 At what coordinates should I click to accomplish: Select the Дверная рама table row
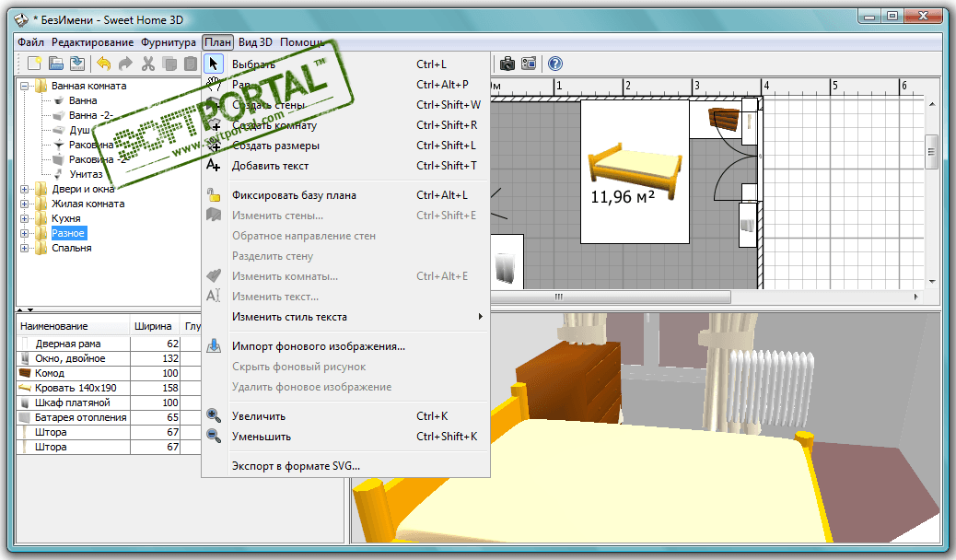click(x=109, y=344)
